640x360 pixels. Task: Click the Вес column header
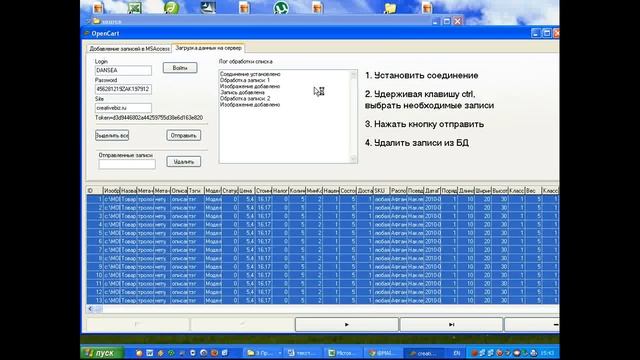533,191
